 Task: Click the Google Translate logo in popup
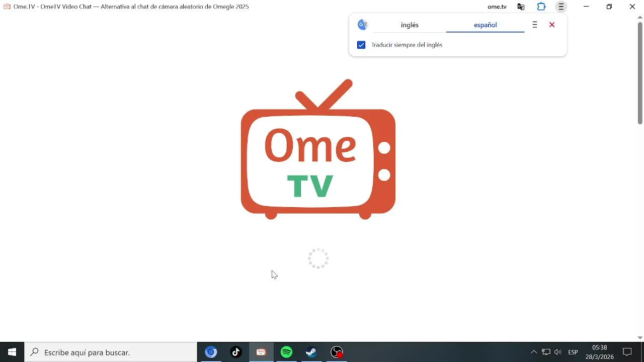click(363, 25)
